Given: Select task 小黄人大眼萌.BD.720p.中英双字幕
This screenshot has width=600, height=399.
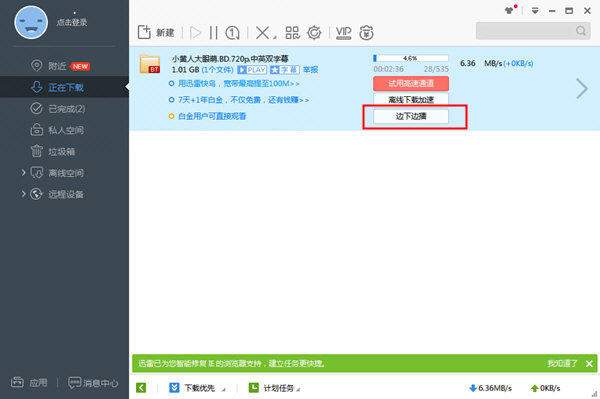Looking at the screenshot, I should pyautogui.click(x=230, y=59).
